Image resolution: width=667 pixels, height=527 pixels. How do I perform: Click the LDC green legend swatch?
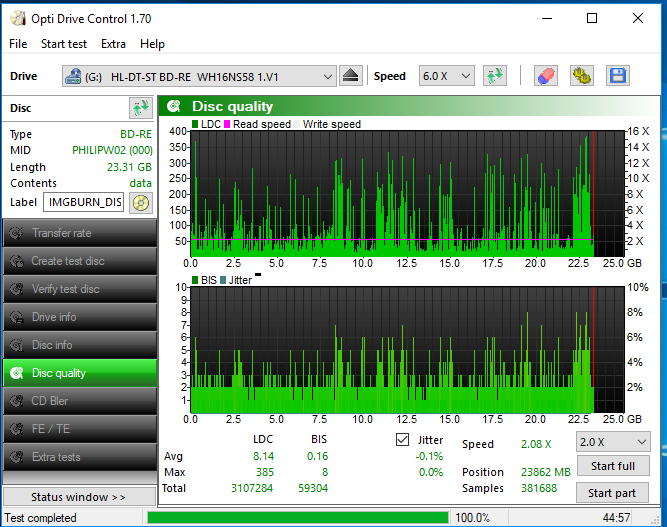click(x=195, y=124)
